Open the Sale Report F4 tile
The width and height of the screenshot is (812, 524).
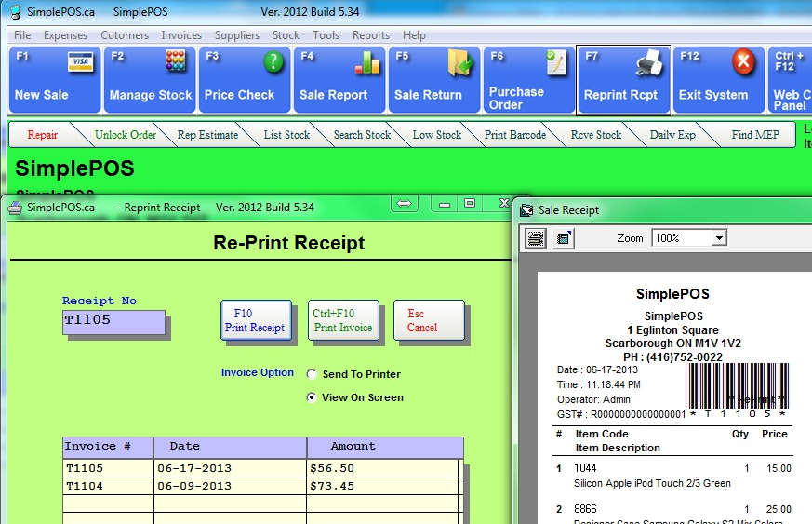click(x=339, y=79)
